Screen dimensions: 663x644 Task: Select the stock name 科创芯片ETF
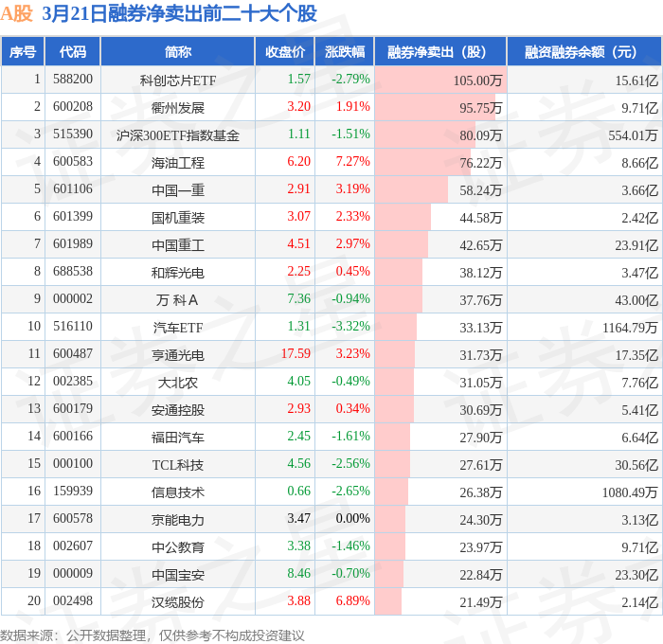(178, 80)
